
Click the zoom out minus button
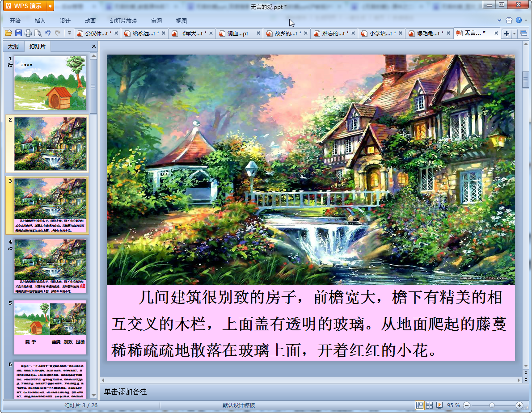(467, 405)
